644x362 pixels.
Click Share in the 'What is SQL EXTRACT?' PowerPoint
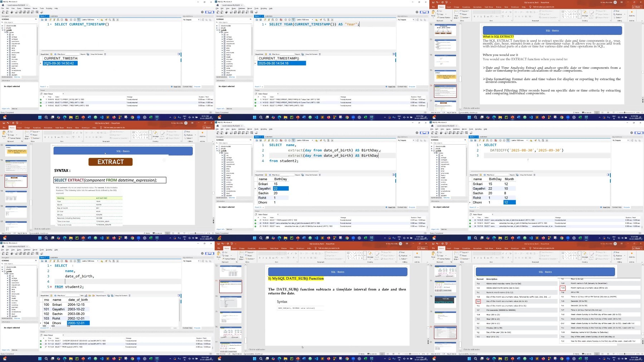(637, 7)
